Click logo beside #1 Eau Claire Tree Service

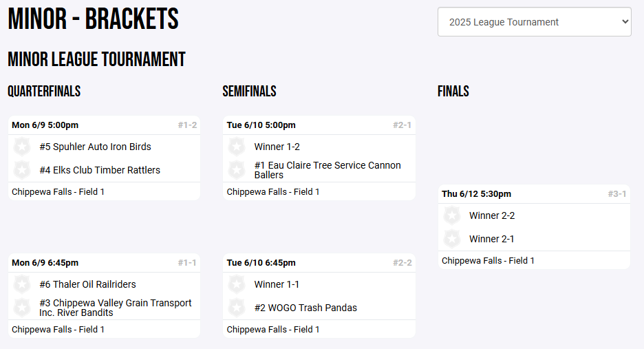pos(237,170)
